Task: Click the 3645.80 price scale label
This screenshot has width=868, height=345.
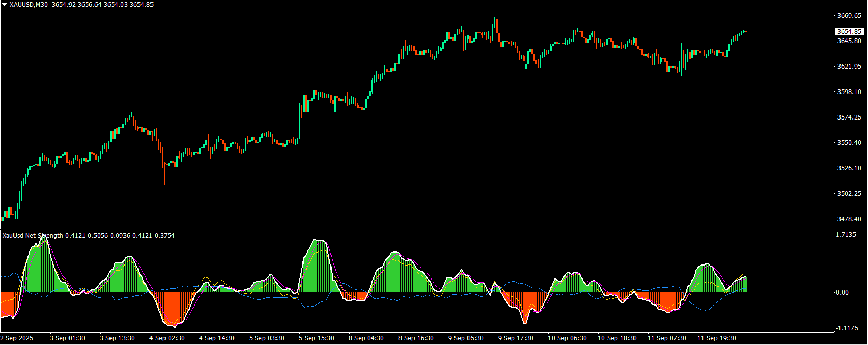Action: tap(849, 41)
